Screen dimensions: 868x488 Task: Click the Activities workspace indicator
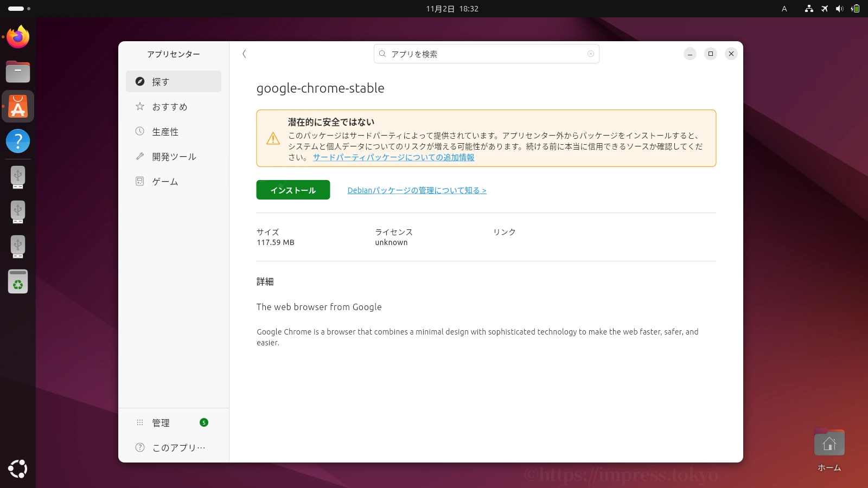[19, 9]
